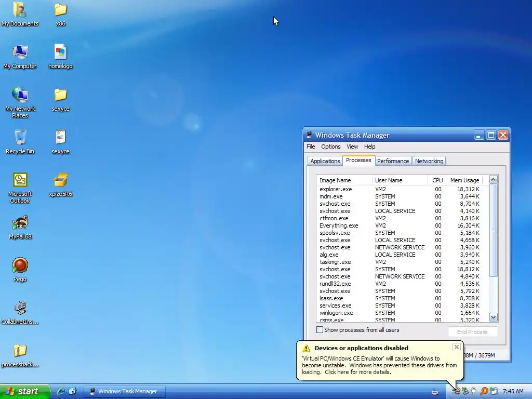Click the window-with-green-arrow tray icon
The height and width of the screenshot is (399, 532).
pyautogui.click(x=494, y=391)
